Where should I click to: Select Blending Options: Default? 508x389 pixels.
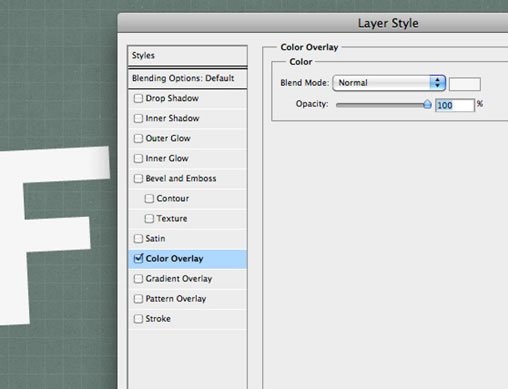(x=187, y=78)
